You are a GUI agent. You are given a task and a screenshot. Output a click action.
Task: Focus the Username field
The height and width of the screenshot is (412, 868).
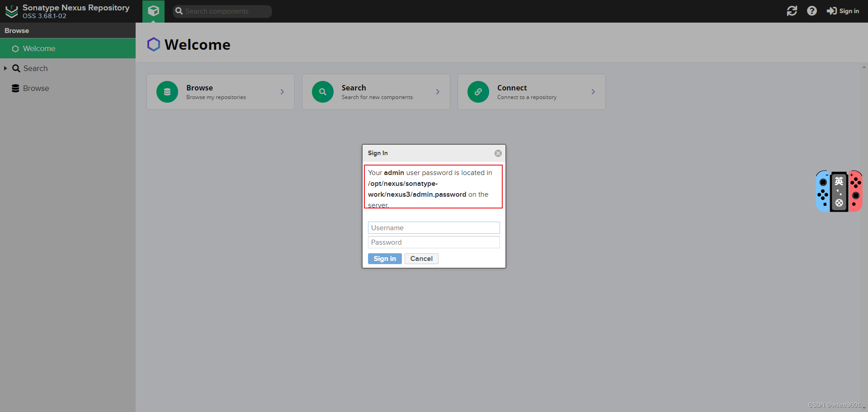(x=434, y=227)
